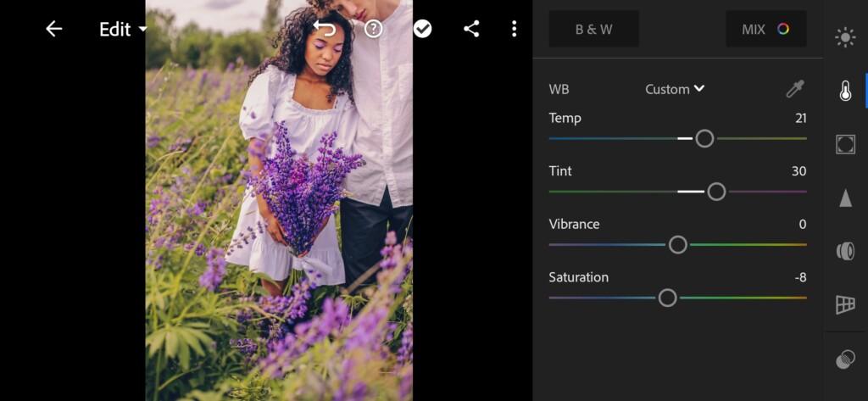Select the white balance eyedropper tool
The height and width of the screenshot is (401, 868).
(795, 89)
